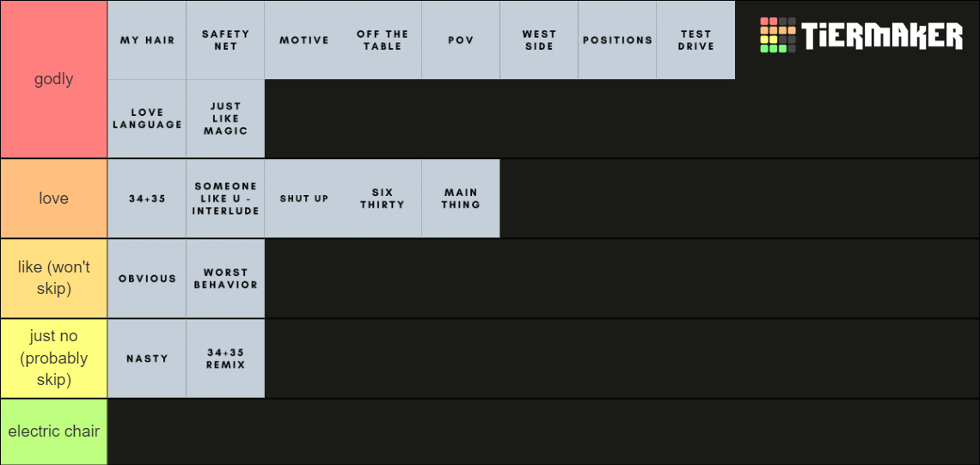Screen dimensions: 980x465
Task: Pick the JUST LIKE MAGIC tile
Action: 225,119
